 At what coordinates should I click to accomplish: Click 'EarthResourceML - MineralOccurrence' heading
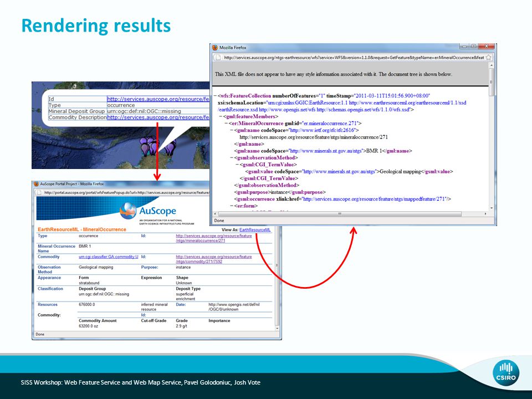[82, 229]
